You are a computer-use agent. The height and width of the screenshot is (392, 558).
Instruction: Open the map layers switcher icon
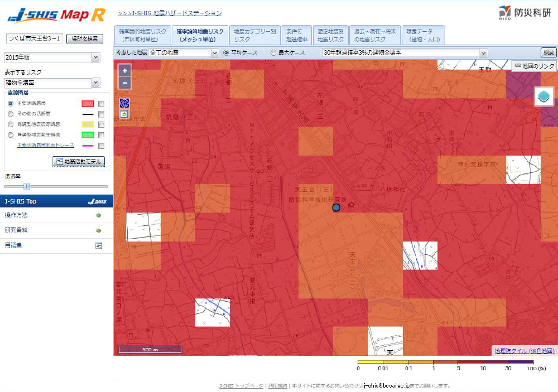543,96
